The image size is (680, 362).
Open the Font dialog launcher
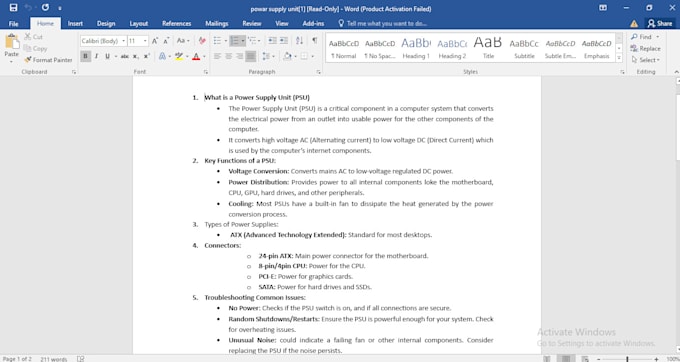[x=206, y=72]
